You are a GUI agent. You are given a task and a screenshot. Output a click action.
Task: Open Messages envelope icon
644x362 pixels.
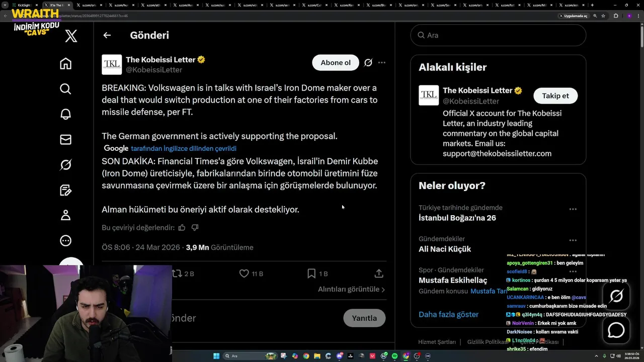pos(65,139)
